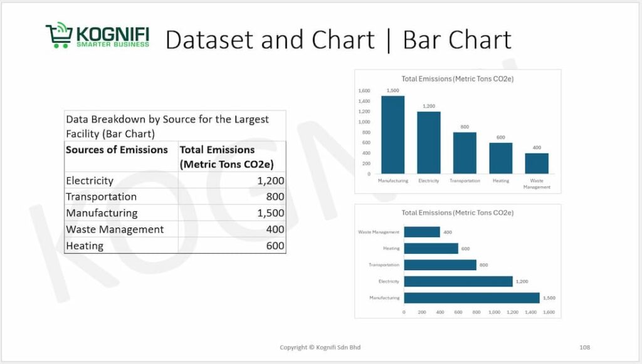Select the 'Heating' table cell

pyautogui.click(x=121, y=246)
